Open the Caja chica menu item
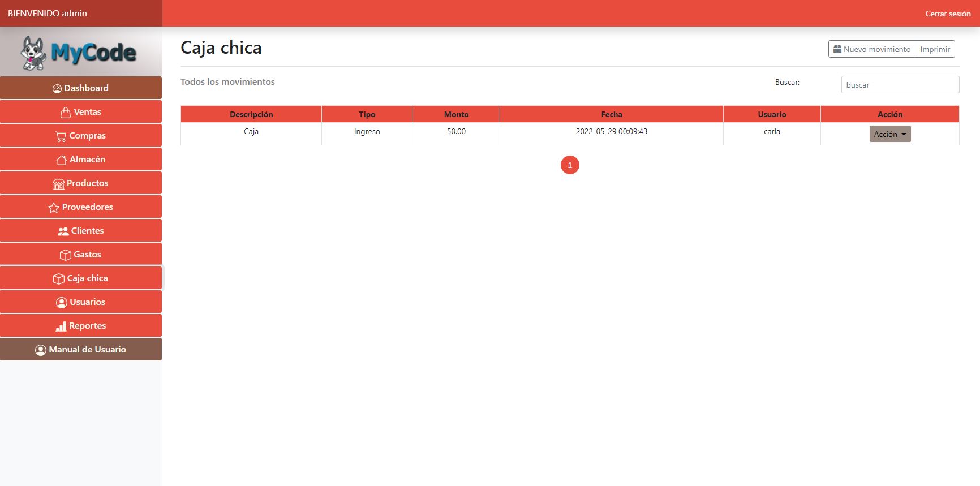 point(81,278)
